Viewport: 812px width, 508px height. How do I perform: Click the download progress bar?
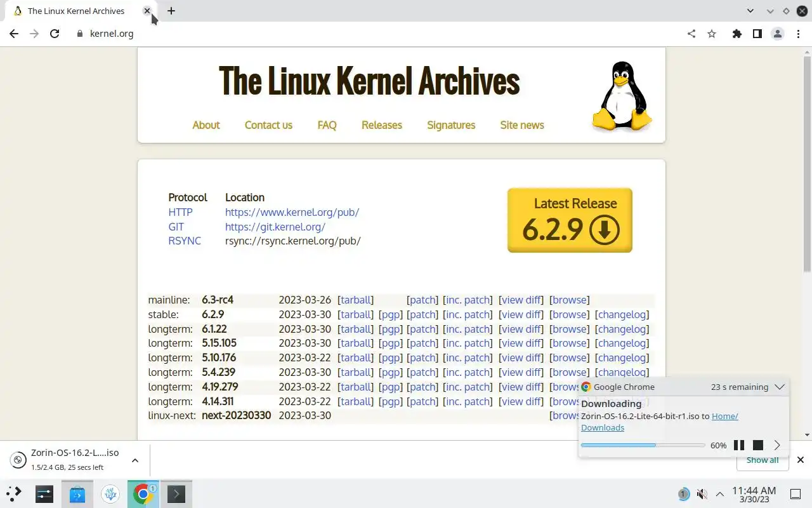click(x=643, y=445)
